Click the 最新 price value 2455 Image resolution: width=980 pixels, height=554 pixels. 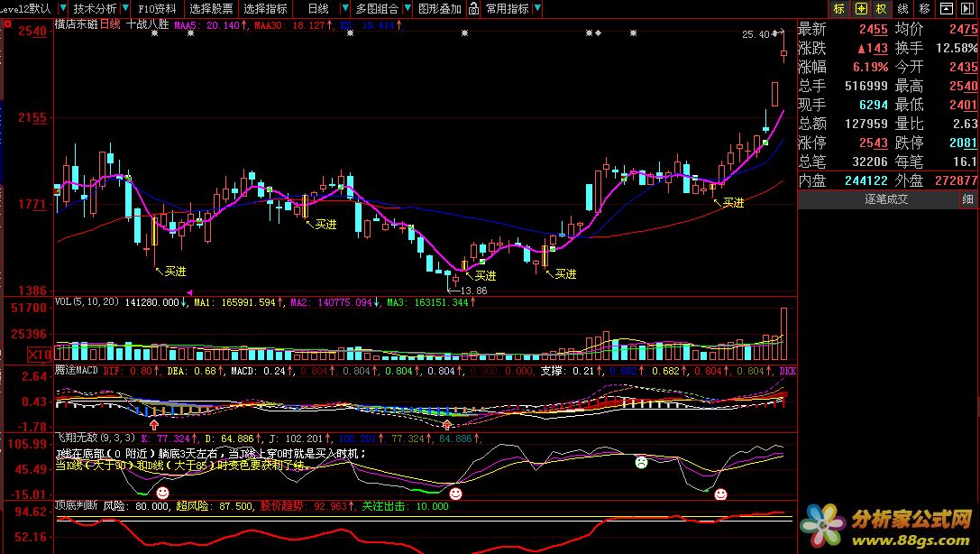[x=873, y=30]
